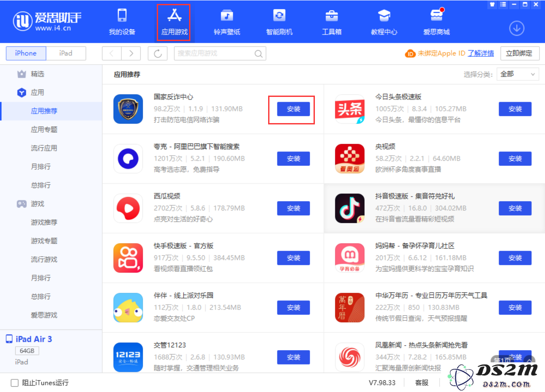Install 抖音极速版

515,209
